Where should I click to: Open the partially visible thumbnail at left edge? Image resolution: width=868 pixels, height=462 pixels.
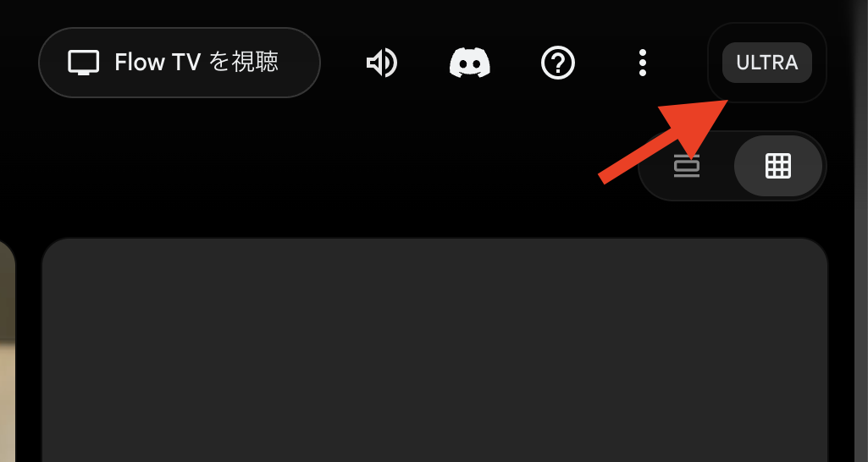click(x=7, y=349)
